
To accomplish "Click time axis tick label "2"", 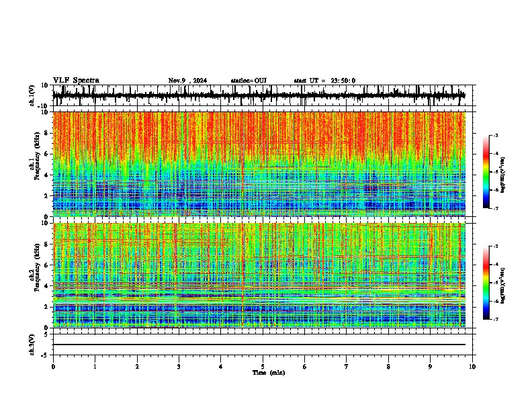I will tap(137, 367).
